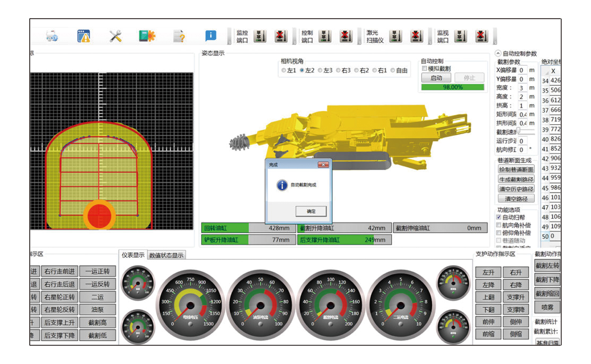The height and width of the screenshot is (364, 591).
Task: Click the 清空历史路径 button
Action: click(x=516, y=189)
